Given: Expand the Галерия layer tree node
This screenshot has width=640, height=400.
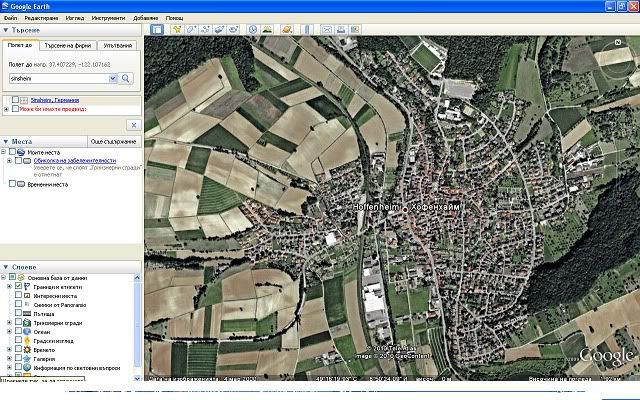Looking at the screenshot, I should (x=9, y=361).
